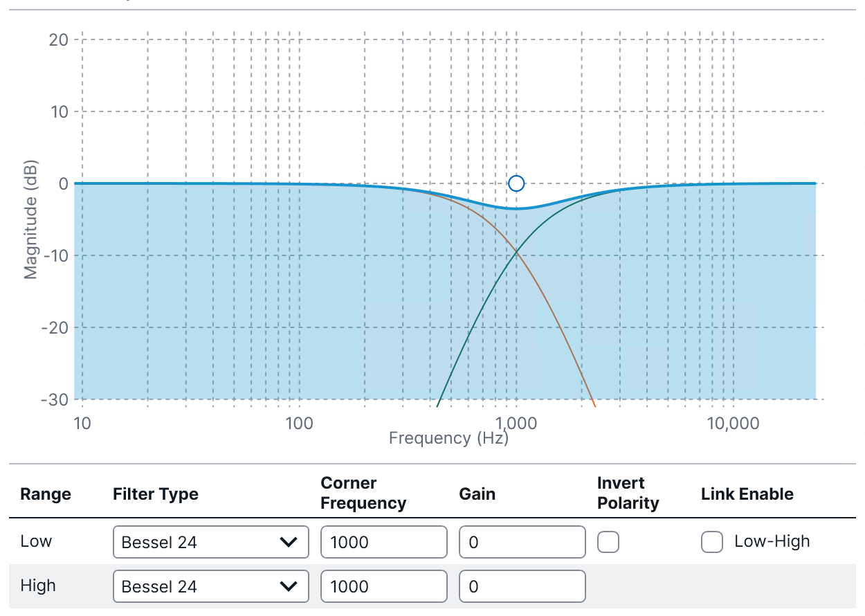This screenshot has width=865, height=616.
Task: Open the High range Filter Type dropdown
Action: (x=210, y=586)
